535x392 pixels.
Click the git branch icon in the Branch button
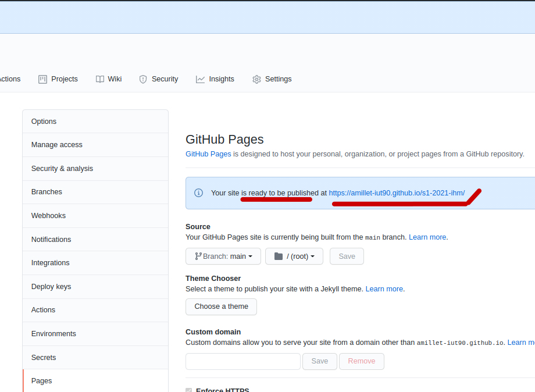coord(198,256)
